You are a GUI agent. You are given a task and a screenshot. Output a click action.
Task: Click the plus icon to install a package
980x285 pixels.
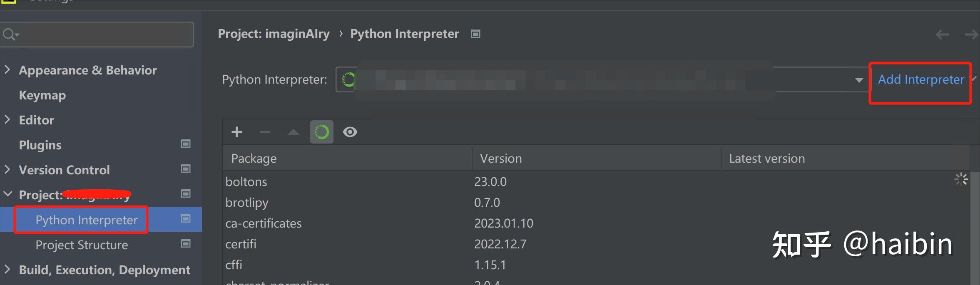coord(237,132)
